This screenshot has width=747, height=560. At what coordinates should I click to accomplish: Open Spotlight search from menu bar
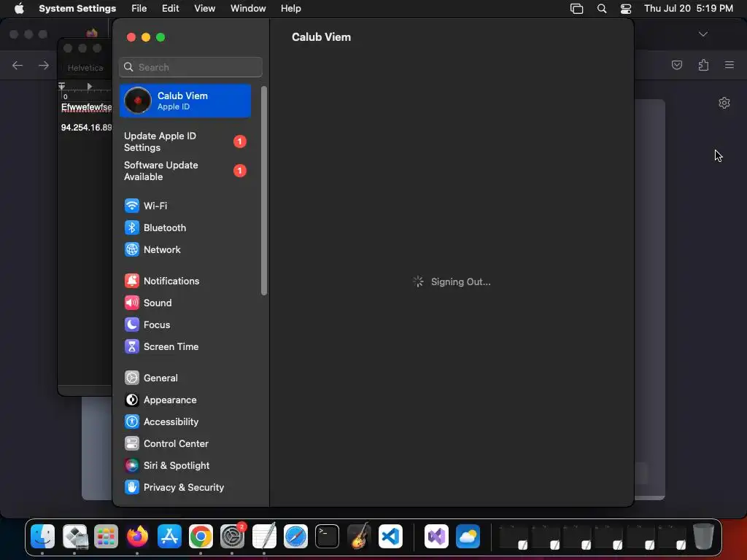tap(602, 9)
